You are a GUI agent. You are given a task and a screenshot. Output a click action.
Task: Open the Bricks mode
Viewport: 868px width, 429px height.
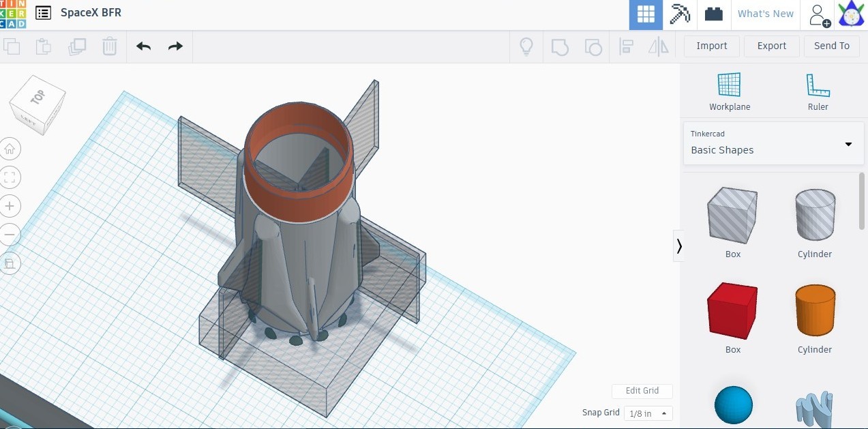click(713, 14)
